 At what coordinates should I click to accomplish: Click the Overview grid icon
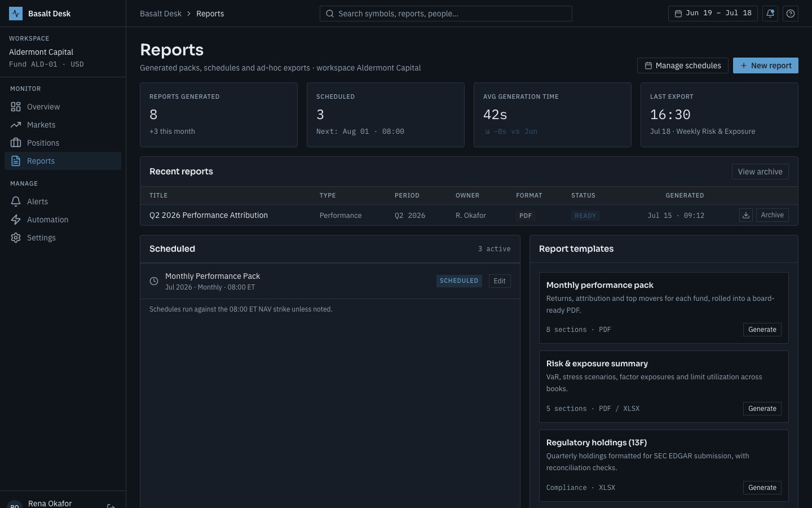[x=16, y=107]
